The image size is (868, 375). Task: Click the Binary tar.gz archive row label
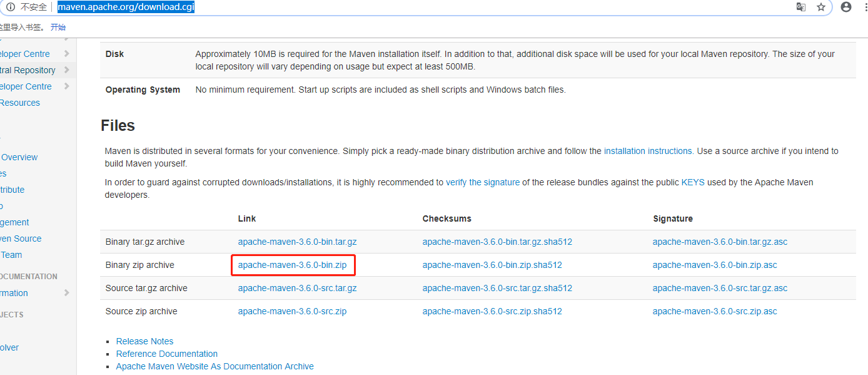pyautogui.click(x=145, y=242)
